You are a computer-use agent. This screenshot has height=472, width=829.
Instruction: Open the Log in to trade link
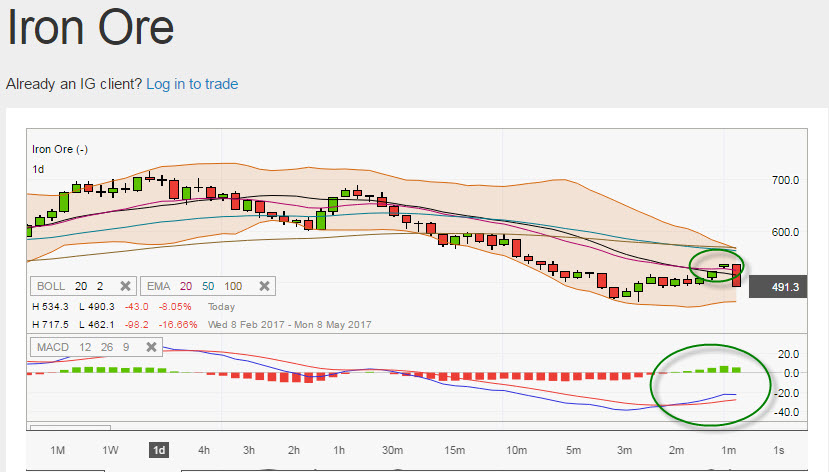click(192, 84)
